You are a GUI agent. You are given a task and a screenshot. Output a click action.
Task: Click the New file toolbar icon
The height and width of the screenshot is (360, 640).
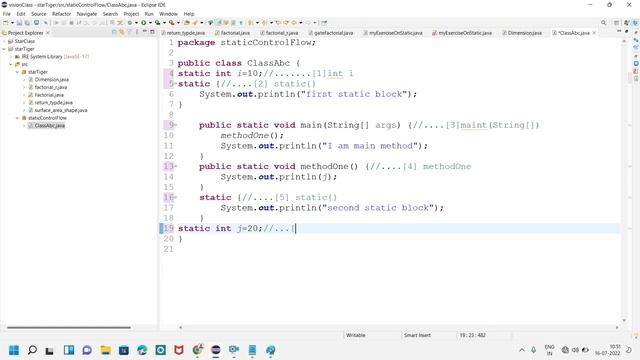pyautogui.click(x=6, y=23)
